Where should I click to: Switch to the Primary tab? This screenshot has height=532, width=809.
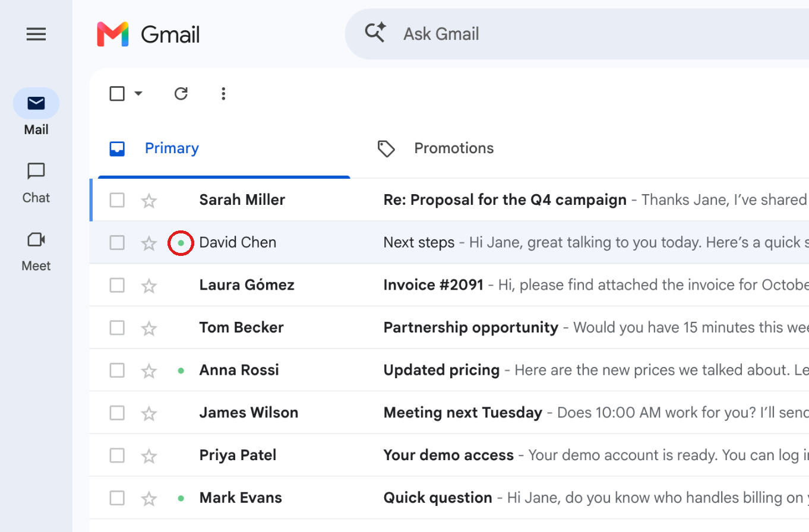(224, 148)
